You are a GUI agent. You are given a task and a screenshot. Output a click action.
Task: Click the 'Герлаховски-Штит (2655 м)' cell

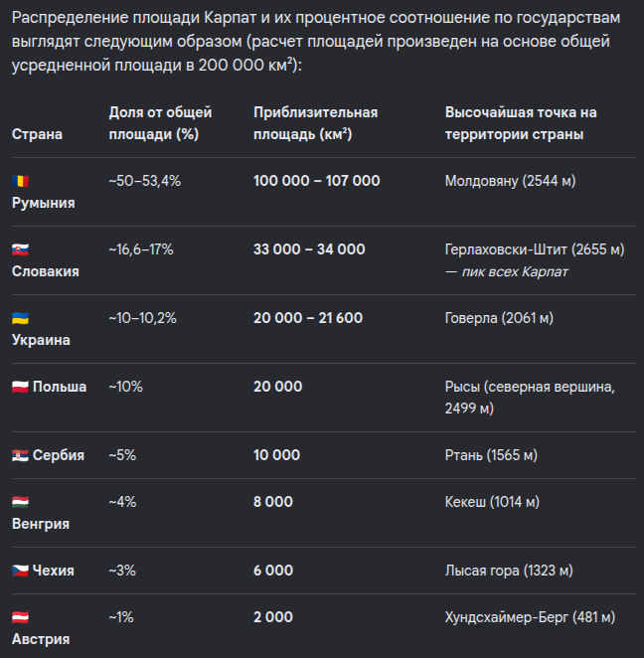point(535,249)
